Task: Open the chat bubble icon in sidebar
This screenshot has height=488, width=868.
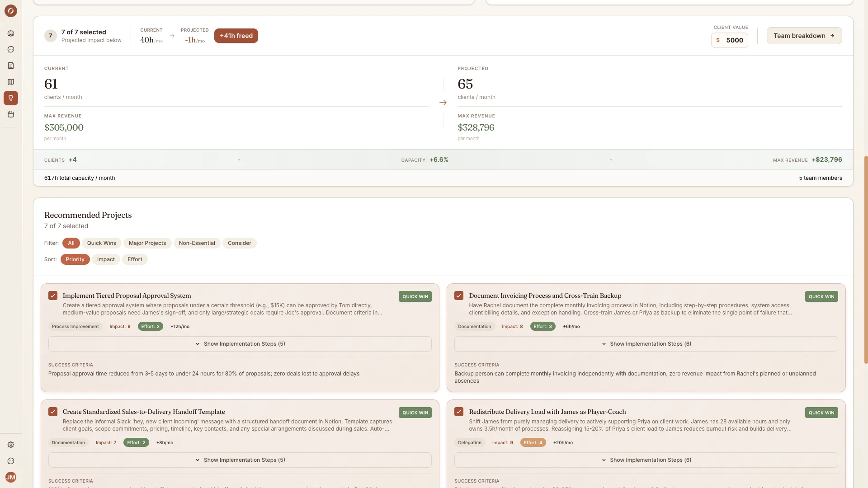Action: [11, 50]
